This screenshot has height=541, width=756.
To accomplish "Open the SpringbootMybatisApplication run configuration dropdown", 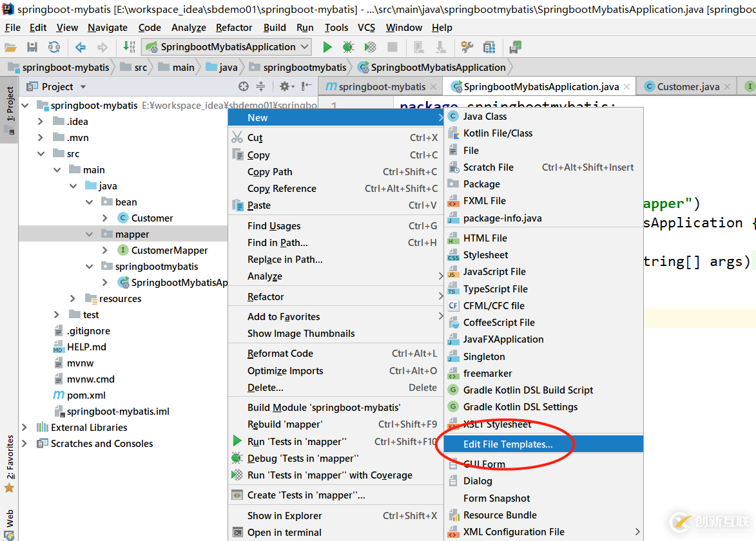I will click(228, 47).
